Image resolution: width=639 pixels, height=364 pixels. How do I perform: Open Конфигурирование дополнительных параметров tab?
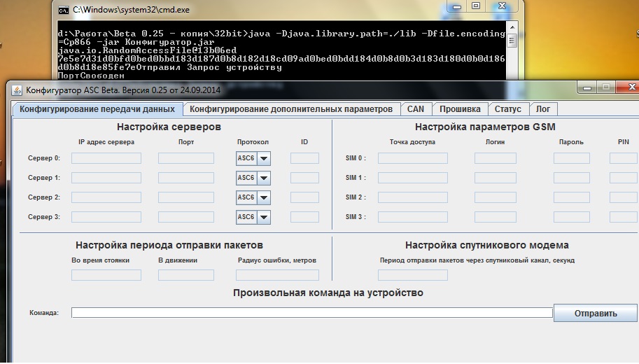pos(291,109)
